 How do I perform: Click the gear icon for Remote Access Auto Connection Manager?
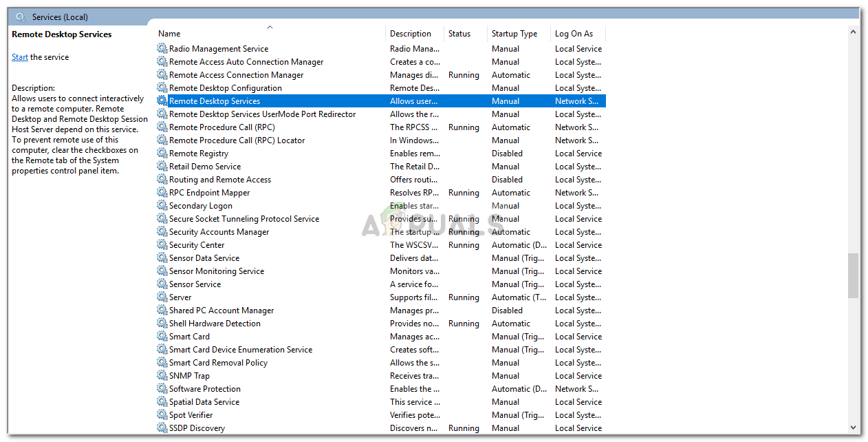(162, 62)
